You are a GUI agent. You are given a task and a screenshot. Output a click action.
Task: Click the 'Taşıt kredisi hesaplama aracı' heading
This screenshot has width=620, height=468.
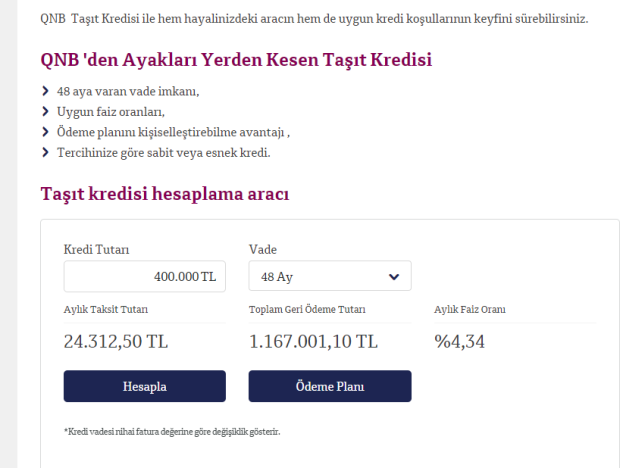tap(165, 194)
